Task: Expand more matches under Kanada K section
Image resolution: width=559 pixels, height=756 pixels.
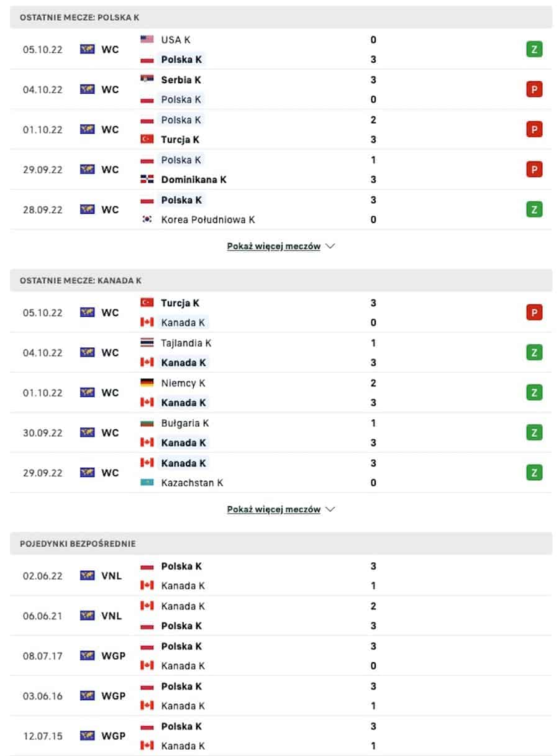Action: coord(274,509)
